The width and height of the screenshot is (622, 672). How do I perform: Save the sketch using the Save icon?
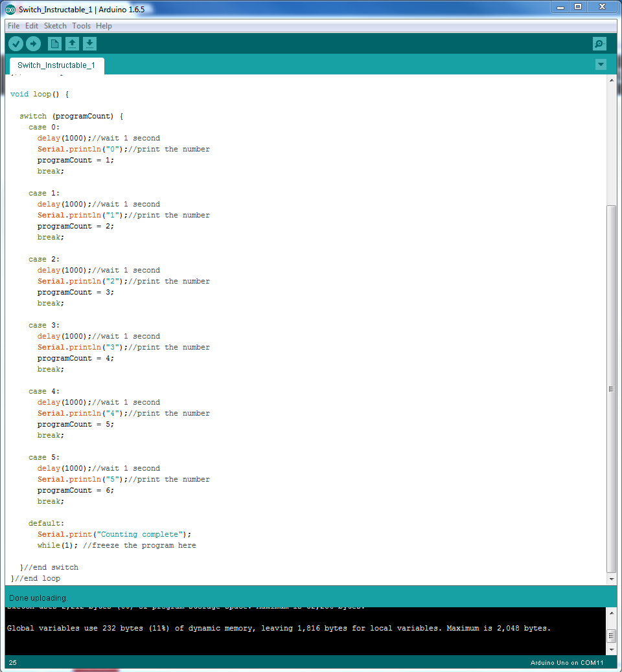click(89, 43)
